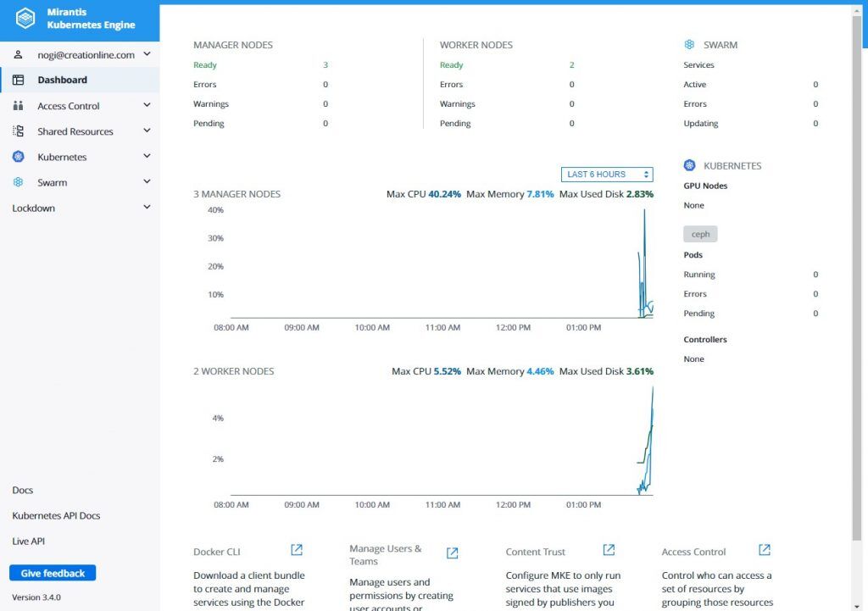Click the Max Used Disk 3.61% value
868x611 pixels.
click(639, 371)
